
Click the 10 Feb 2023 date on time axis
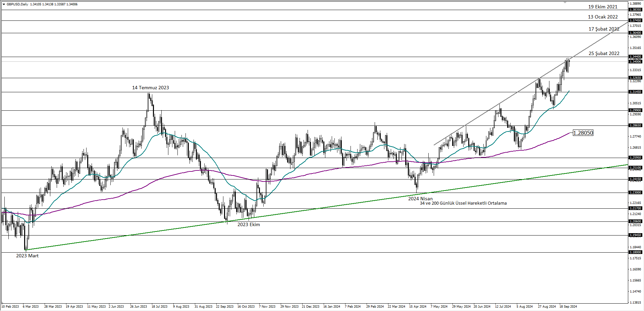pos(10,307)
